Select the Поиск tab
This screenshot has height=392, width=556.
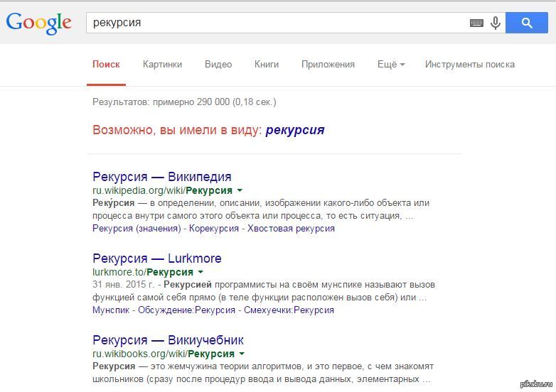coord(106,65)
